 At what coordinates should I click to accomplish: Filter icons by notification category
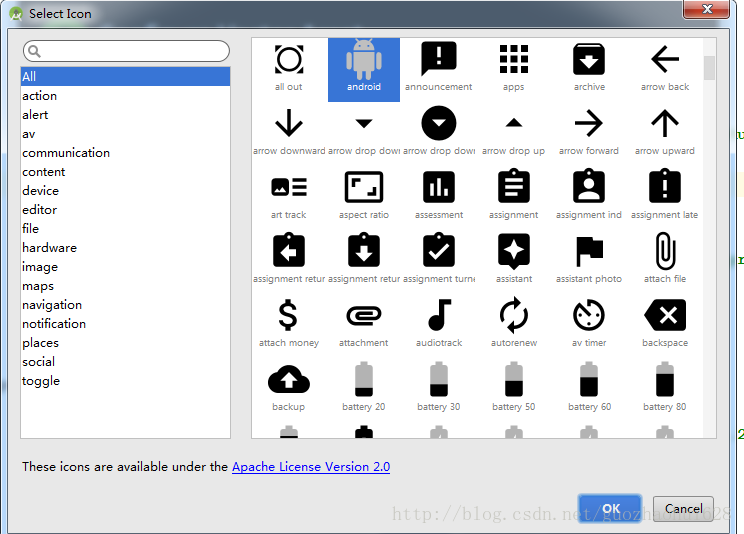126,324
